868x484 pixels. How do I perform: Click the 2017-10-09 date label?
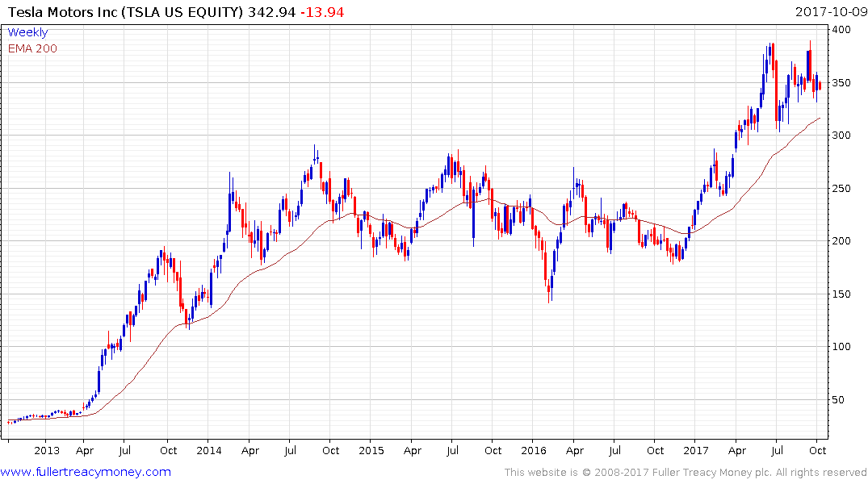tap(830, 11)
